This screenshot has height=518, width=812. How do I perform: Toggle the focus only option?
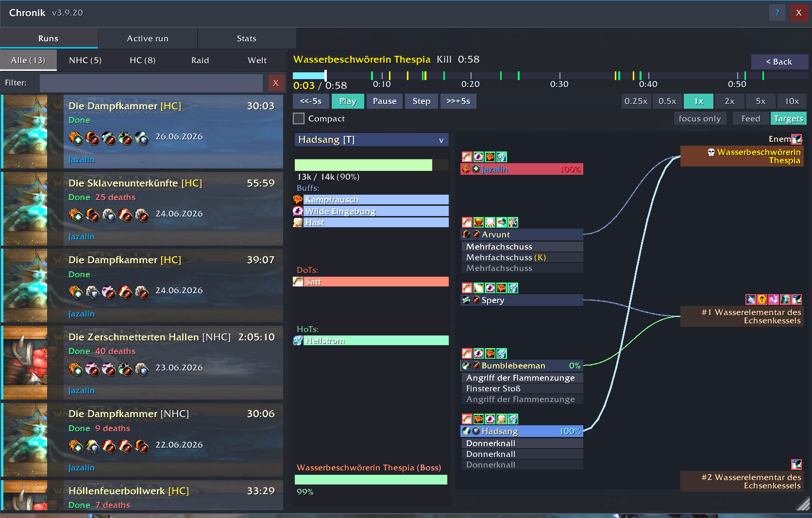pyautogui.click(x=700, y=118)
